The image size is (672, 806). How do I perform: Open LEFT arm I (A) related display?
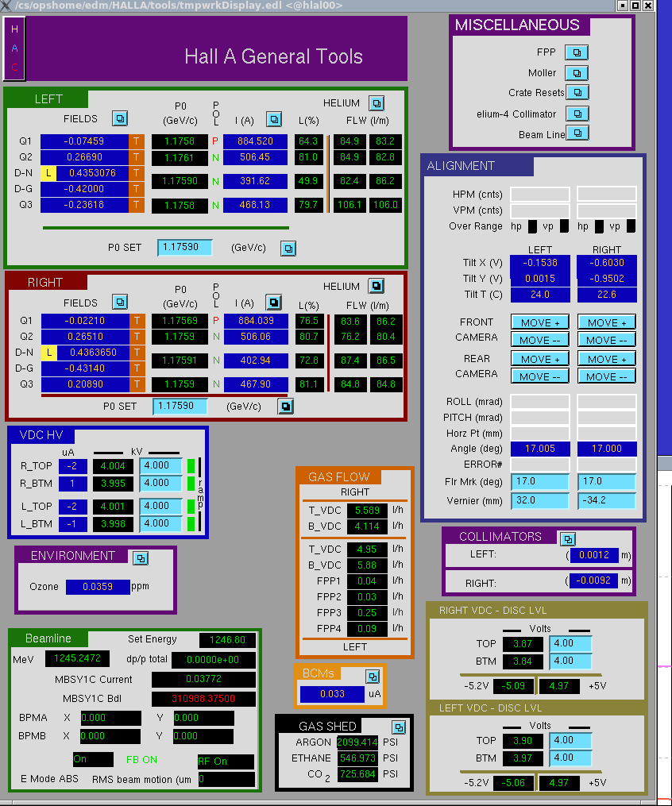(x=274, y=119)
